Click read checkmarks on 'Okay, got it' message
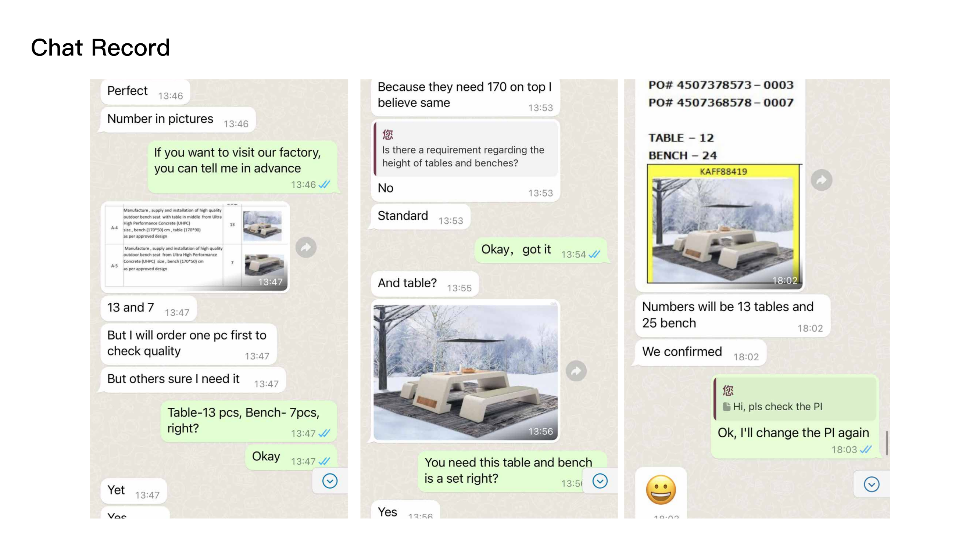This screenshot has width=980, height=551. pyautogui.click(x=594, y=255)
